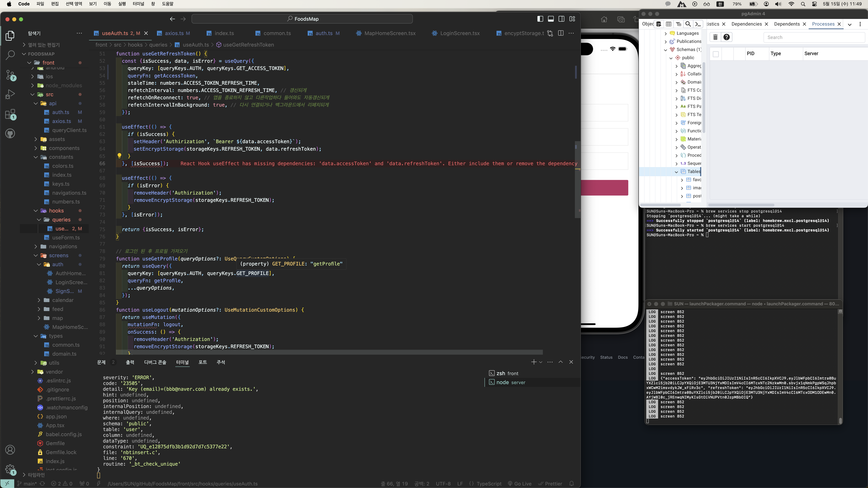868x488 pixels.
Task: Open the 문제 (Problems) panel tab
Action: (101, 362)
